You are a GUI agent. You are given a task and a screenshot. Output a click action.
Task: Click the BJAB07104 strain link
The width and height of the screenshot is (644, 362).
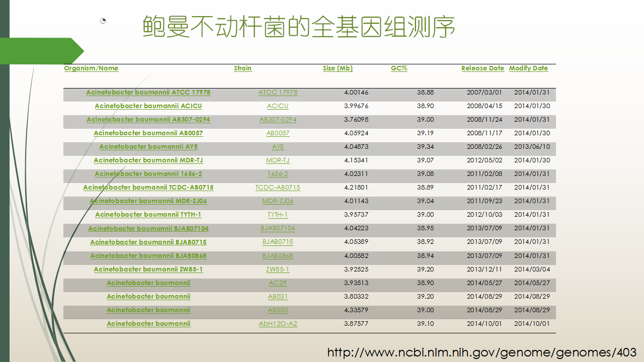pos(278,229)
